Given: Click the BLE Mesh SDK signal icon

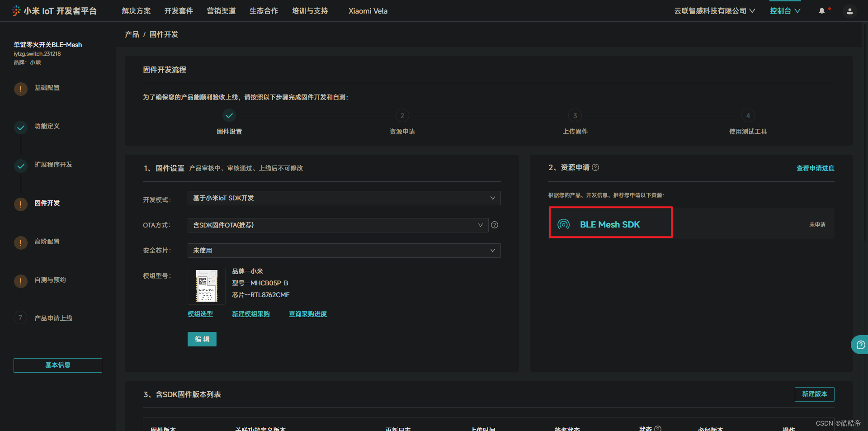Looking at the screenshot, I should 563,224.
